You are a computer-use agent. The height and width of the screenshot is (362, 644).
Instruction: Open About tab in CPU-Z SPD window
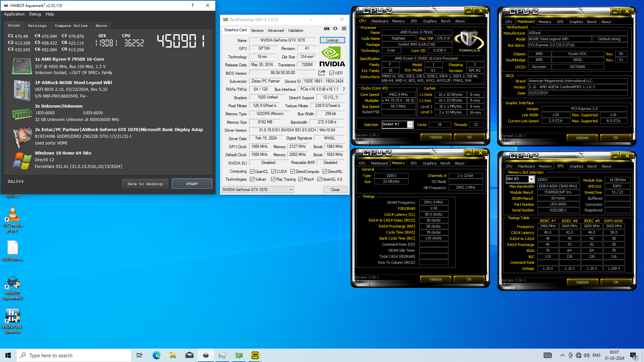[x=606, y=166]
